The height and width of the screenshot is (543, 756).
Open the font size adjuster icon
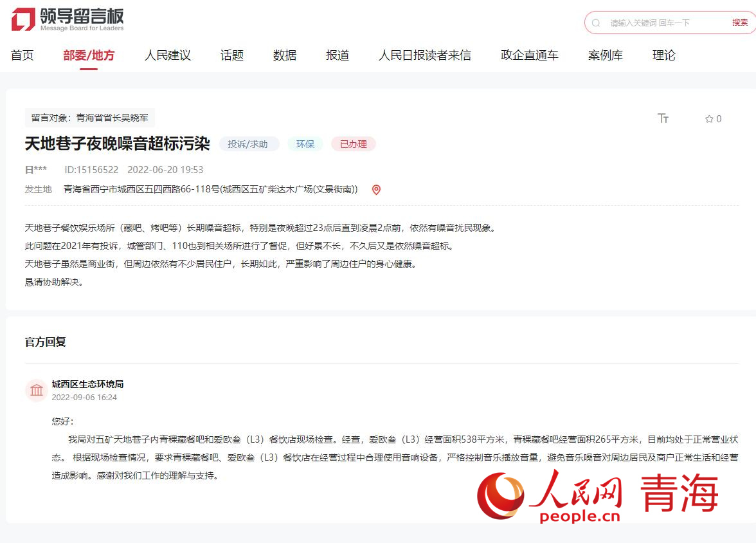[663, 118]
